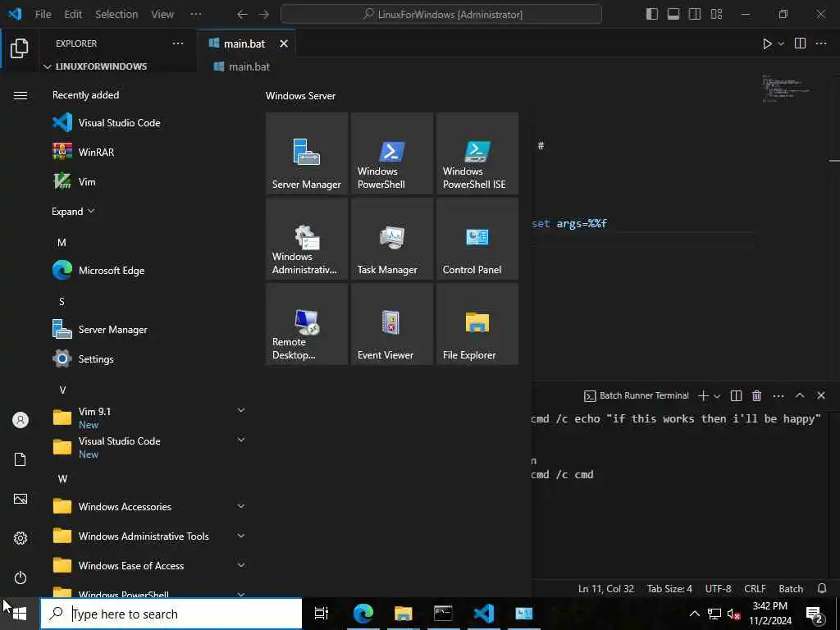Open Event Viewer tile
The height and width of the screenshot is (630, 840).
(391, 324)
